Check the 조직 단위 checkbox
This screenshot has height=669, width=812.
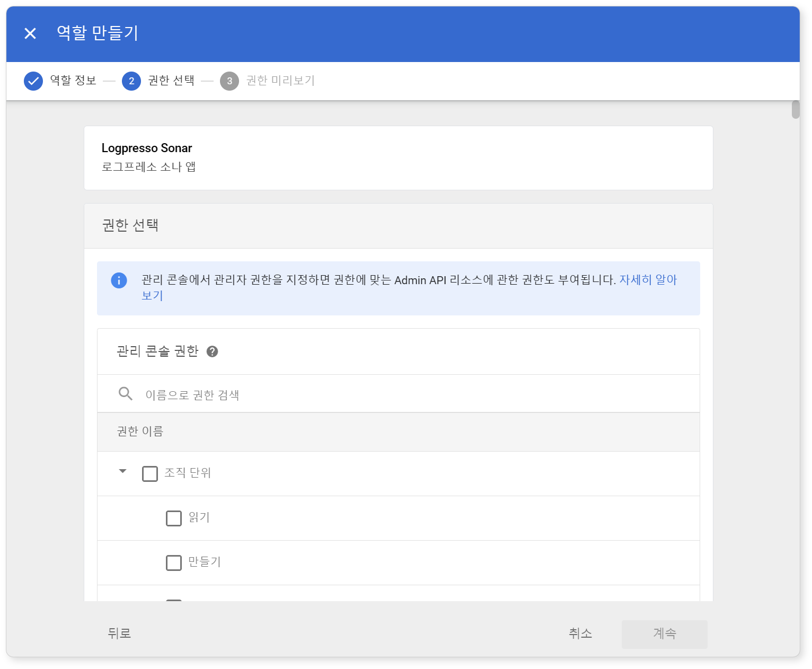[150, 473]
